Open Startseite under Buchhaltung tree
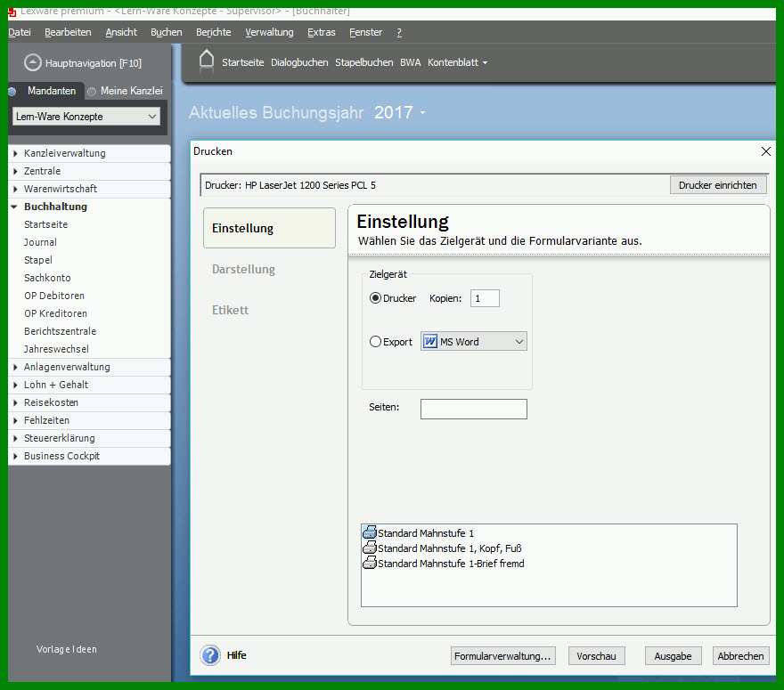Image resolution: width=784 pixels, height=690 pixels. click(x=46, y=225)
